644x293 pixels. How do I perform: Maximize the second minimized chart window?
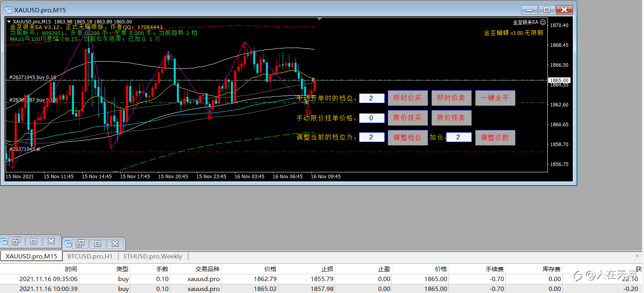(x=97, y=243)
